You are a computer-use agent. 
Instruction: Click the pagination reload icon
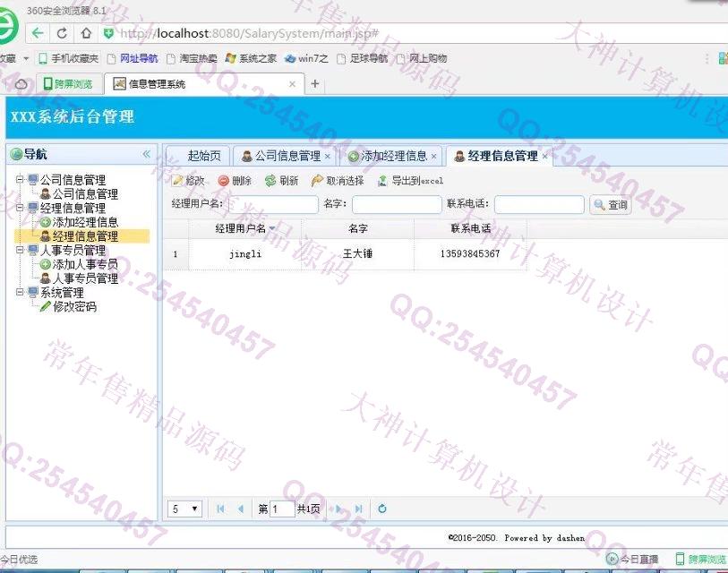(382, 509)
